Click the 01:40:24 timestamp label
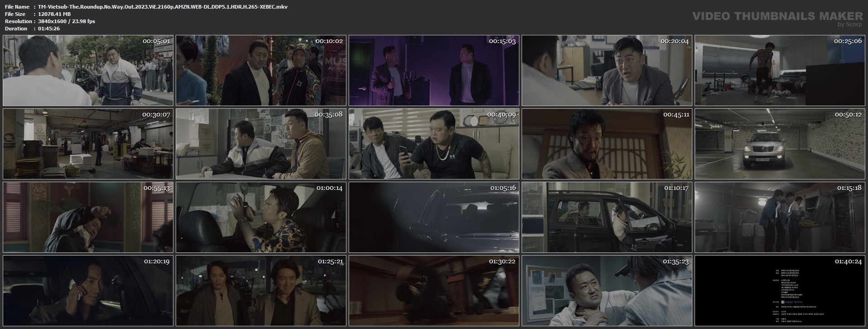The height and width of the screenshot is (329, 868). click(848, 261)
